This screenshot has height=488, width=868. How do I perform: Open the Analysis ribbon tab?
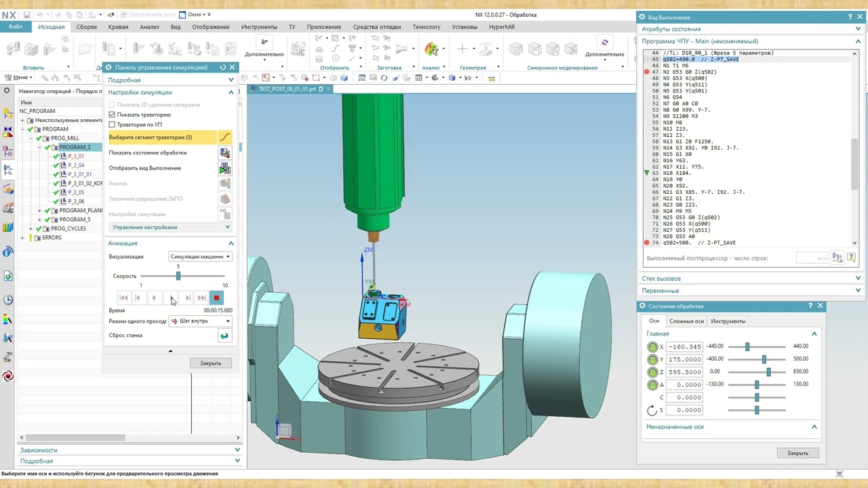[149, 27]
